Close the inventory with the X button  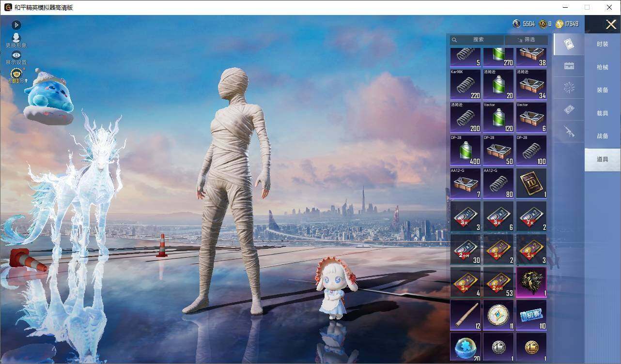tap(611, 24)
